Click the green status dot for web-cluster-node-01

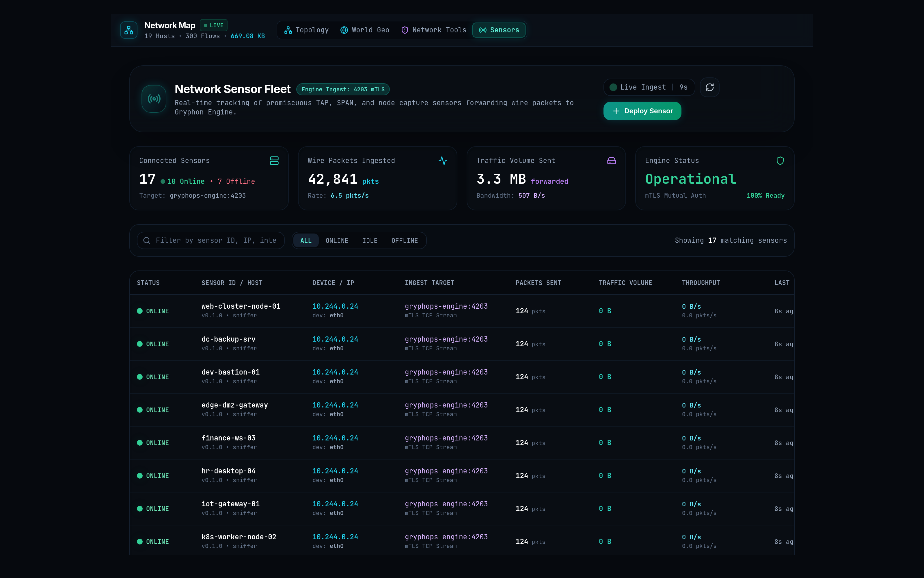tap(140, 311)
